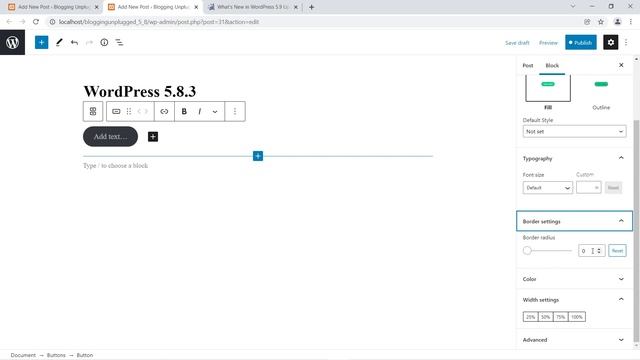Image resolution: width=640 pixels, height=360 pixels.
Task: Select Buttons in the breadcrumb
Action: [56, 355]
